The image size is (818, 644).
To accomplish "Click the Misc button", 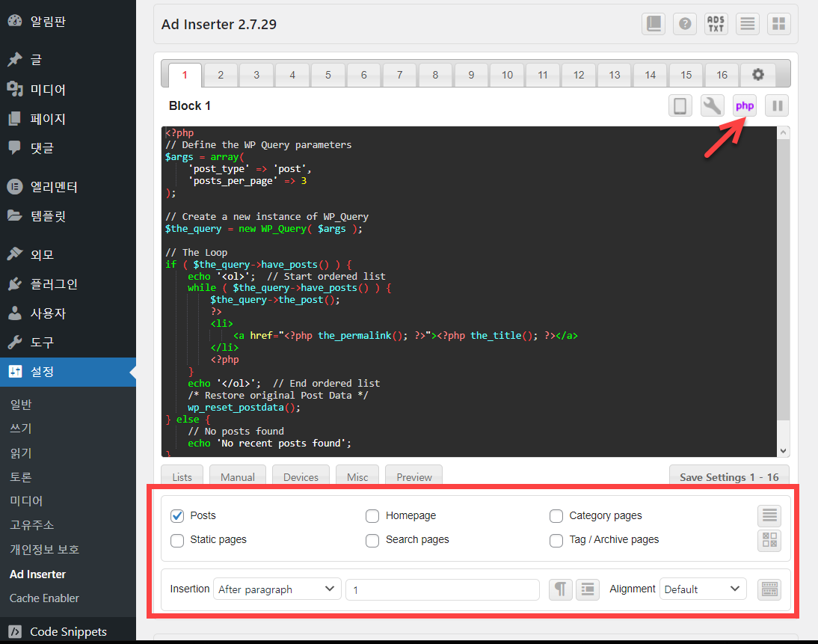I will coord(358,476).
